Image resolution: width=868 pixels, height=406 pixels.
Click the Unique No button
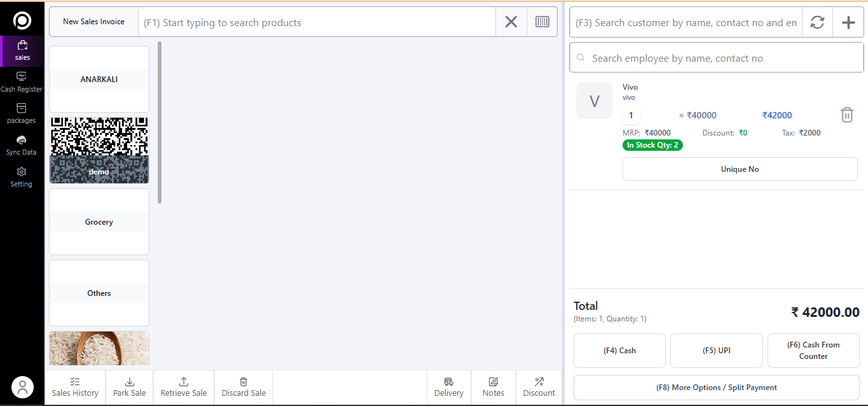740,169
